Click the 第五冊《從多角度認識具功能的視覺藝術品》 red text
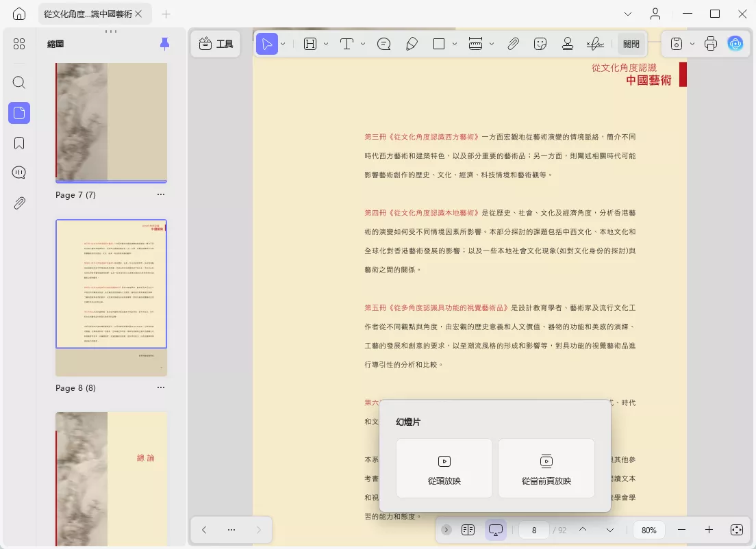Screen dimensions: 756x549 436,307
